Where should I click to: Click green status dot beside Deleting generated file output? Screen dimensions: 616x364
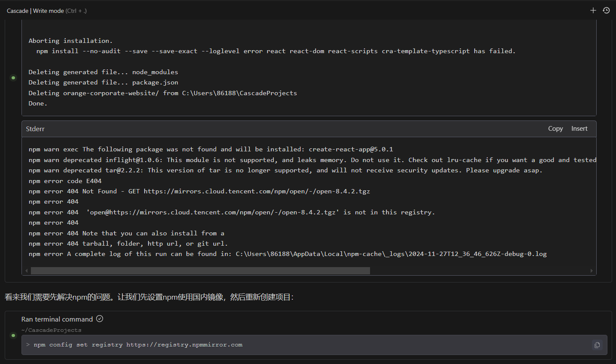13,78
